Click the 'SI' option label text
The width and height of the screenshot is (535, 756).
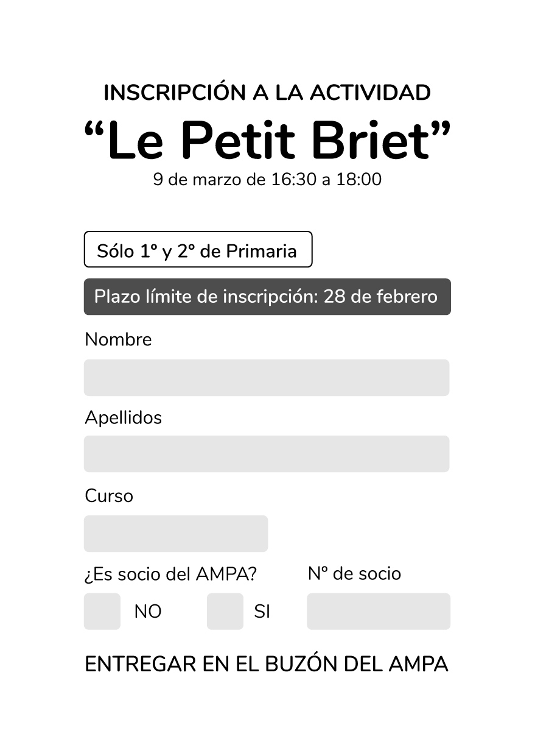coord(262,612)
